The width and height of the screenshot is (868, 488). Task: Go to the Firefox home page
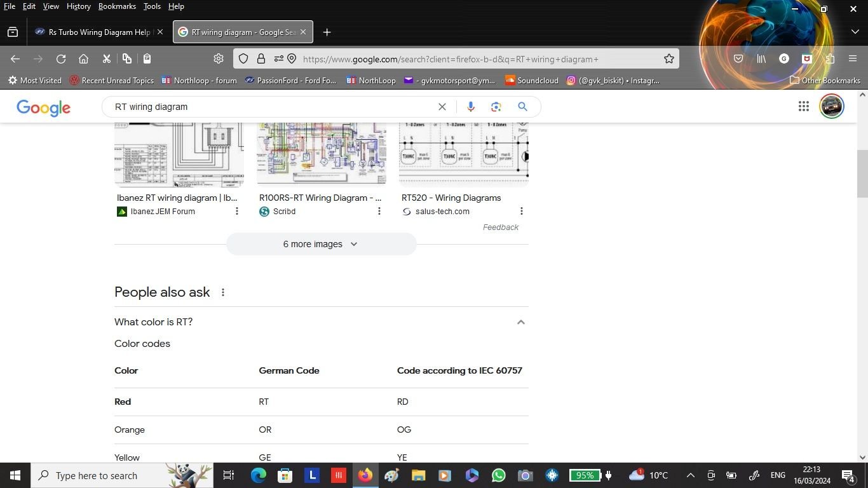tap(83, 59)
